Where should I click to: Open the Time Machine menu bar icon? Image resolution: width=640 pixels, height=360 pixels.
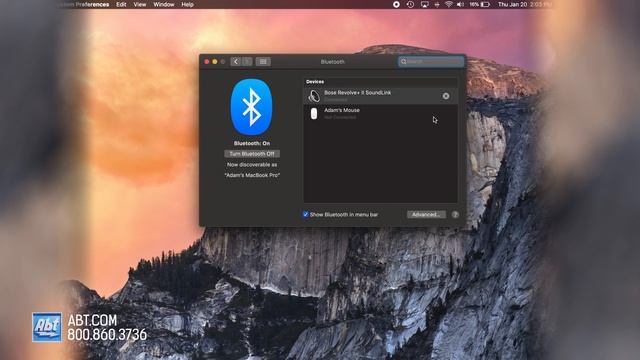410,4
